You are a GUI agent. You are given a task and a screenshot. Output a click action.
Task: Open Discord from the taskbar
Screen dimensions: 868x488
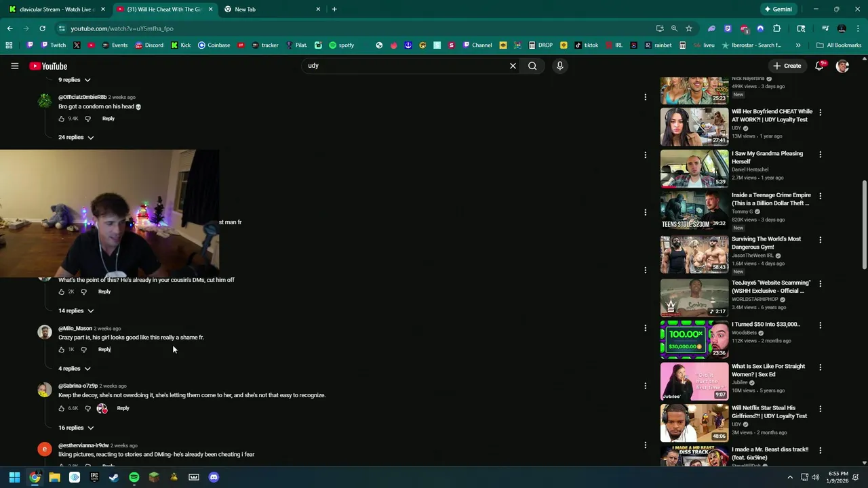coord(214,477)
